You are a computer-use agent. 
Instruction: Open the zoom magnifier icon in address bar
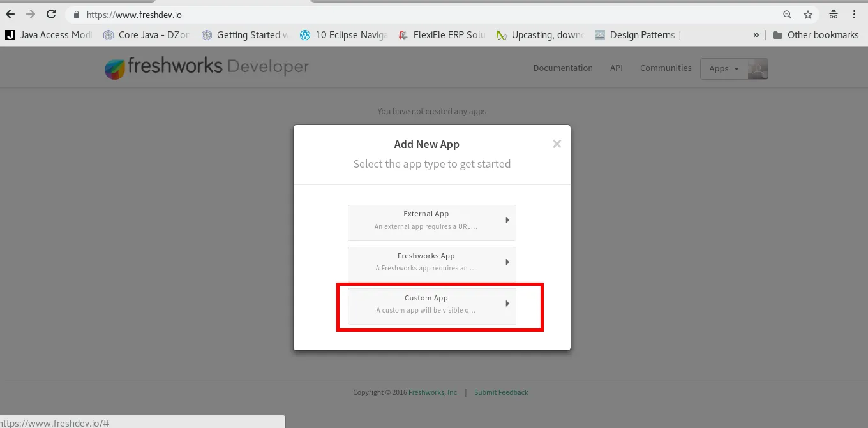(x=788, y=15)
